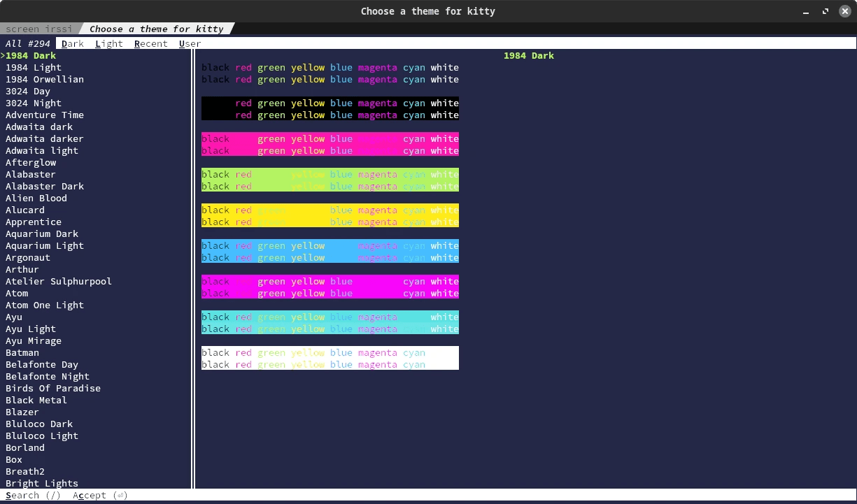Select the 'Atelier Sulphurpool' theme
The image size is (857, 504).
[x=59, y=281]
